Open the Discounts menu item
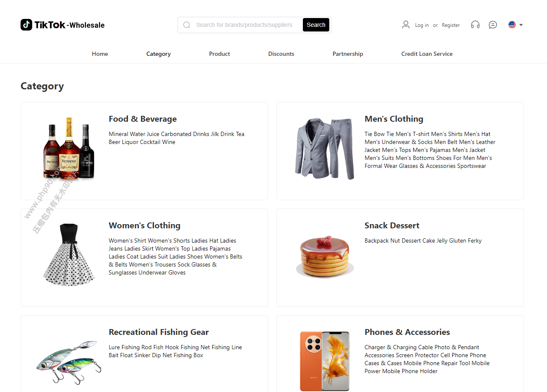 [281, 54]
